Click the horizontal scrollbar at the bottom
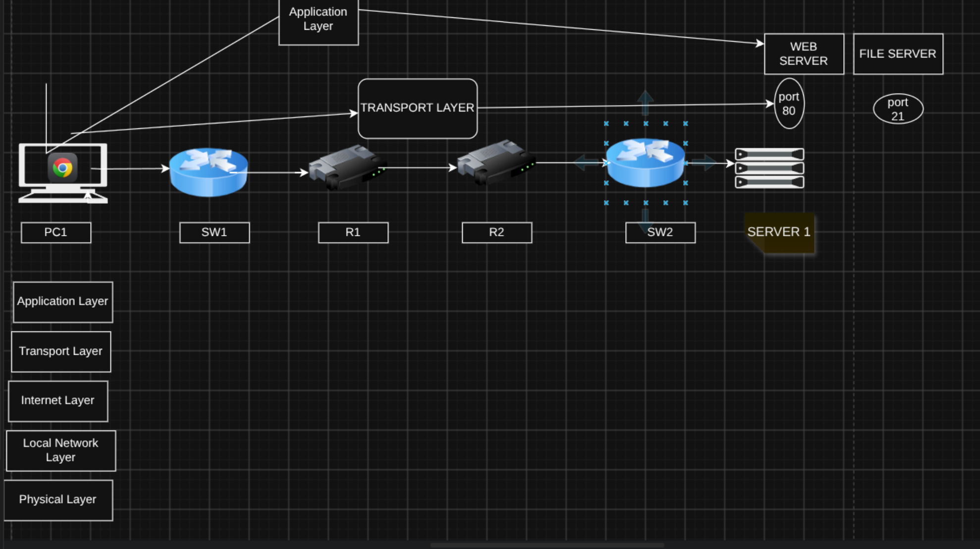The width and height of the screenshot is (980, 549). coord(547,545)
